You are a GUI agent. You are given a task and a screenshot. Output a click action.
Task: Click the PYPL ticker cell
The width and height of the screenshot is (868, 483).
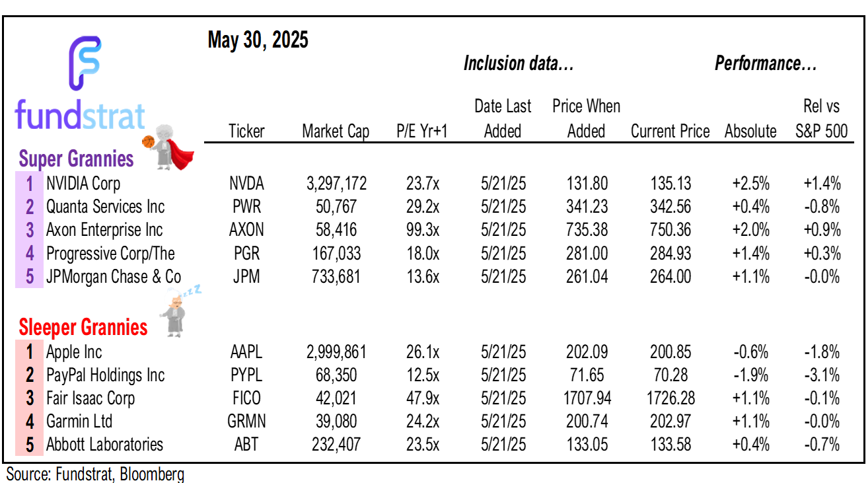pos(246,375)
